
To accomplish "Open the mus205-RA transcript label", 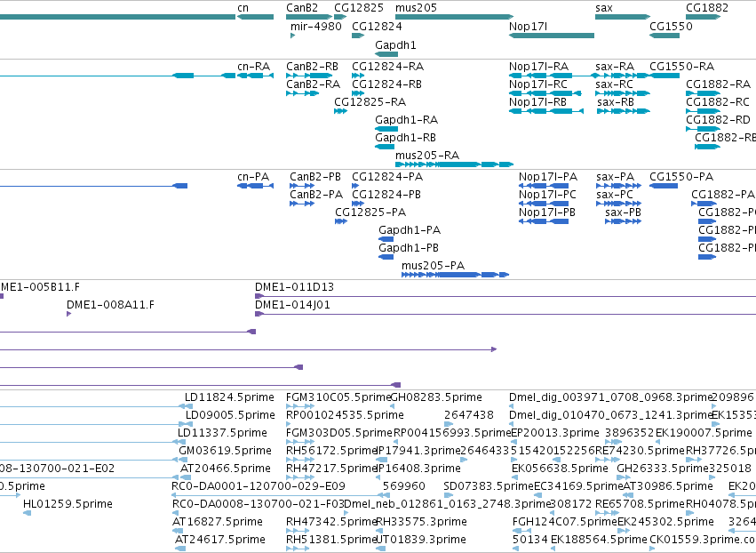I will (x=427, y=156).
